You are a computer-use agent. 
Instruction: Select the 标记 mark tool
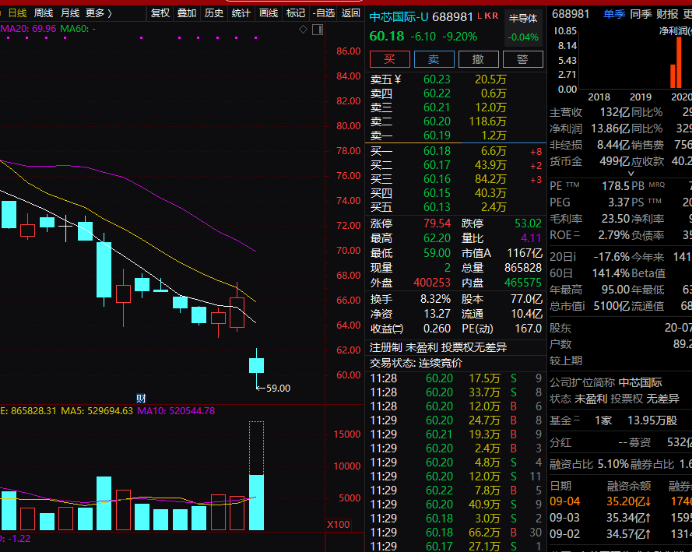[x=295, y=13]
